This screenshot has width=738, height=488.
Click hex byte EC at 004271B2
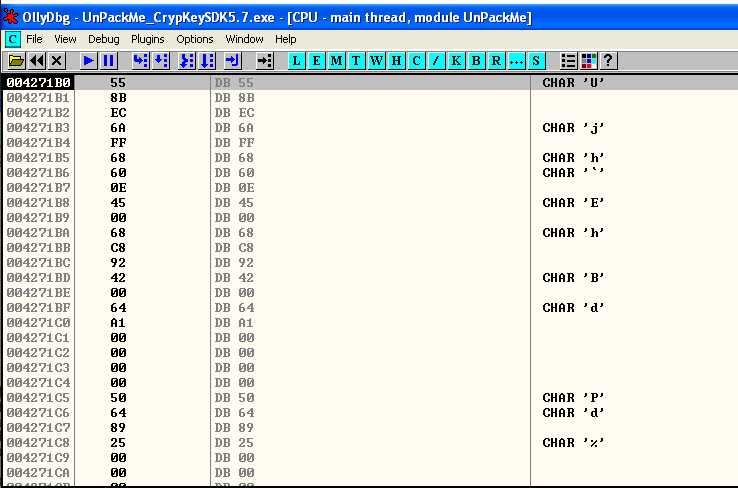[x=118, y=113]
